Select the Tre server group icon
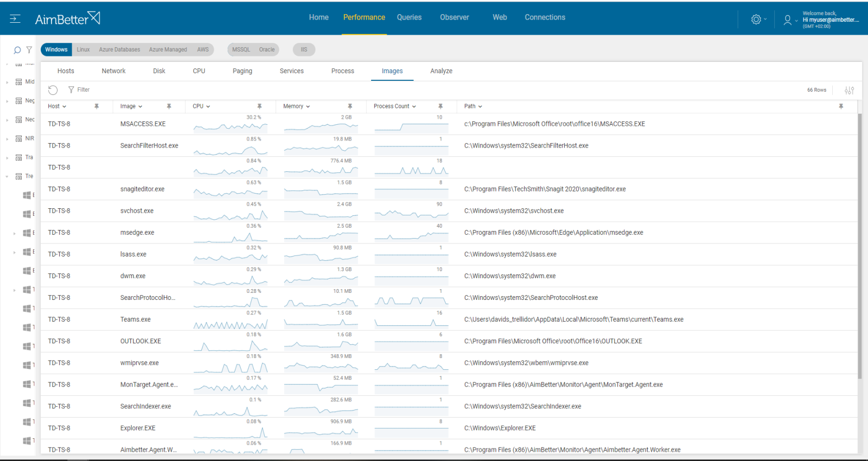Viewport: 868px width, 461px height. [18, 177]
